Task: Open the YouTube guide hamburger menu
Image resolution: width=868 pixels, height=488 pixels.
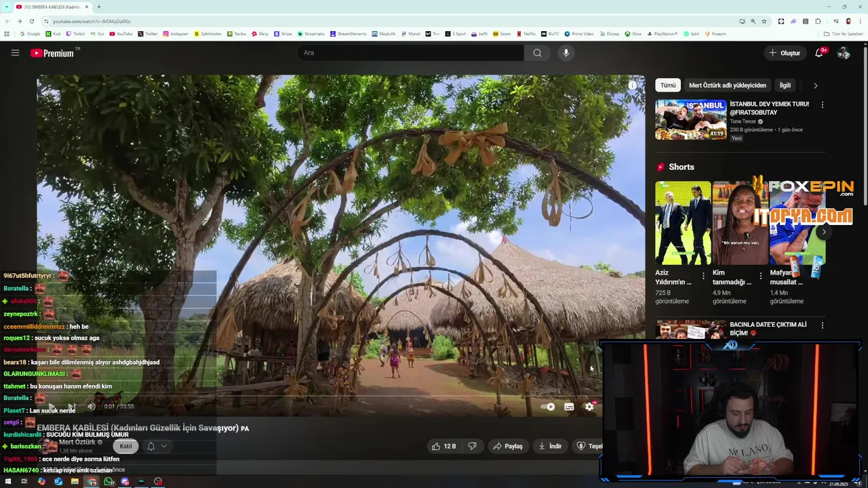Action: click(15, 52)
